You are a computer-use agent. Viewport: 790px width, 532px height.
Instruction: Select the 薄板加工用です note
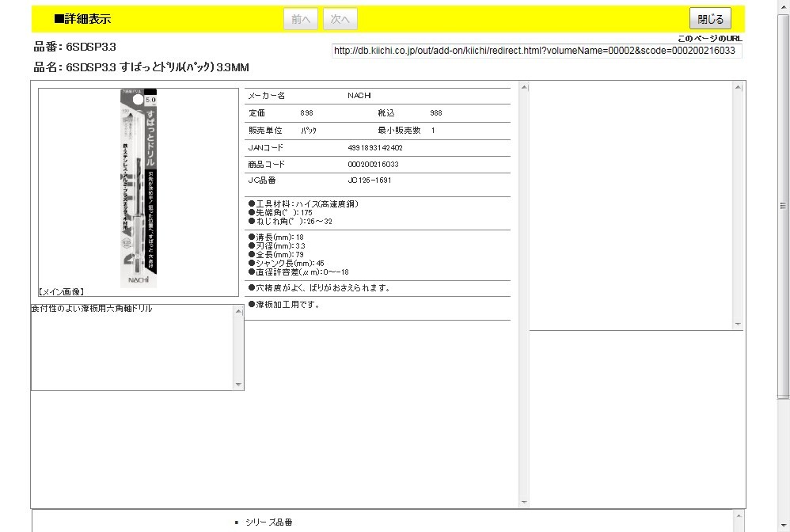(283, 305)
